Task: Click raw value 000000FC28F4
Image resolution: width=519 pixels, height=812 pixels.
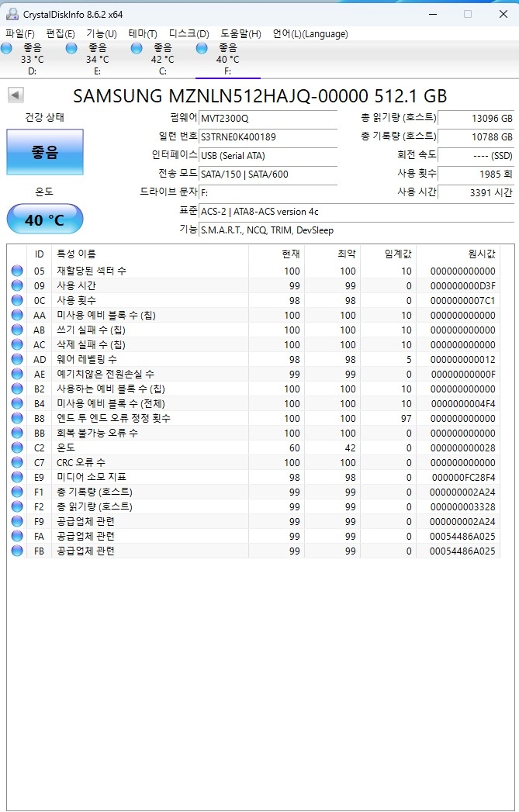Action: pos(464,478)
